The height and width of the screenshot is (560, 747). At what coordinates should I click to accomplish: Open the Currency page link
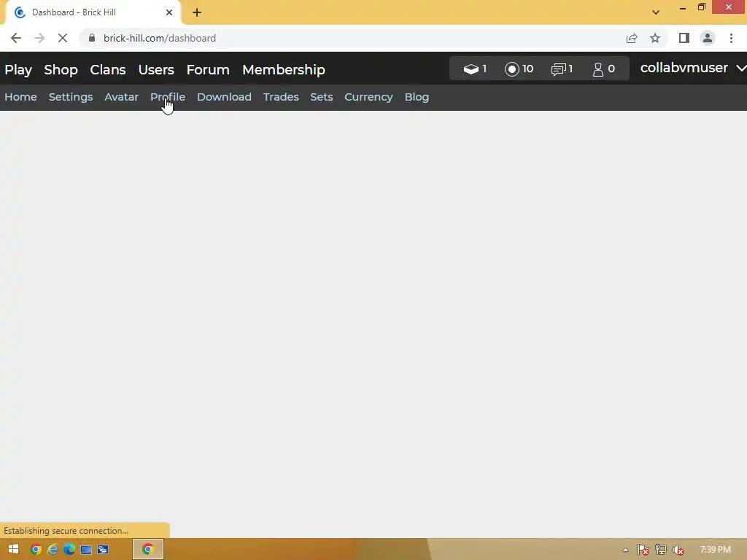[368, 97]
